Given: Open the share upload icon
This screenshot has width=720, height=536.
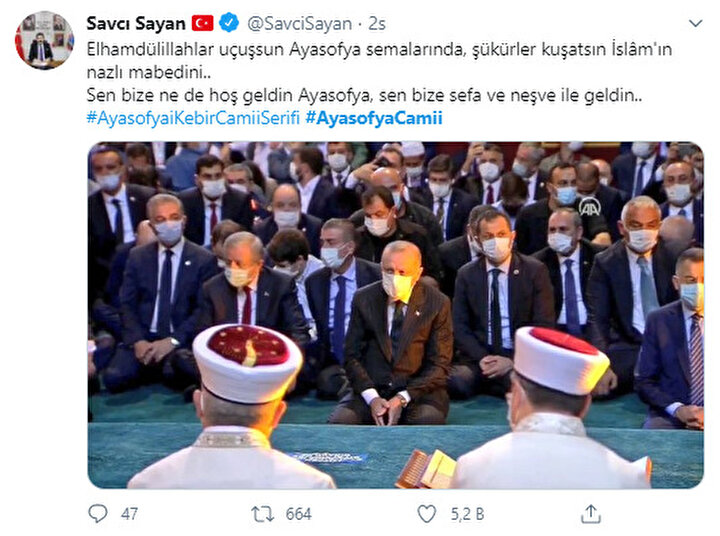Looking at the screenshot, I should [x=591, y=513].
